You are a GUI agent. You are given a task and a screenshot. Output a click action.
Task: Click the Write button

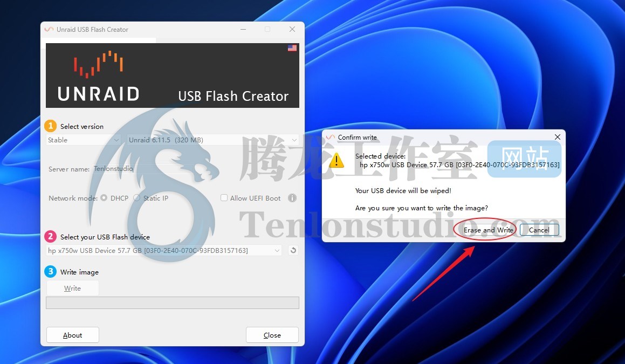pos(73,289)
